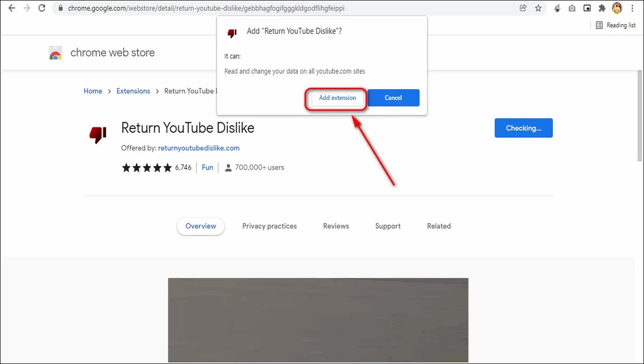Open the Related tab
The image size is (644, 364).
pyautogui.click(x=439, y=226)
